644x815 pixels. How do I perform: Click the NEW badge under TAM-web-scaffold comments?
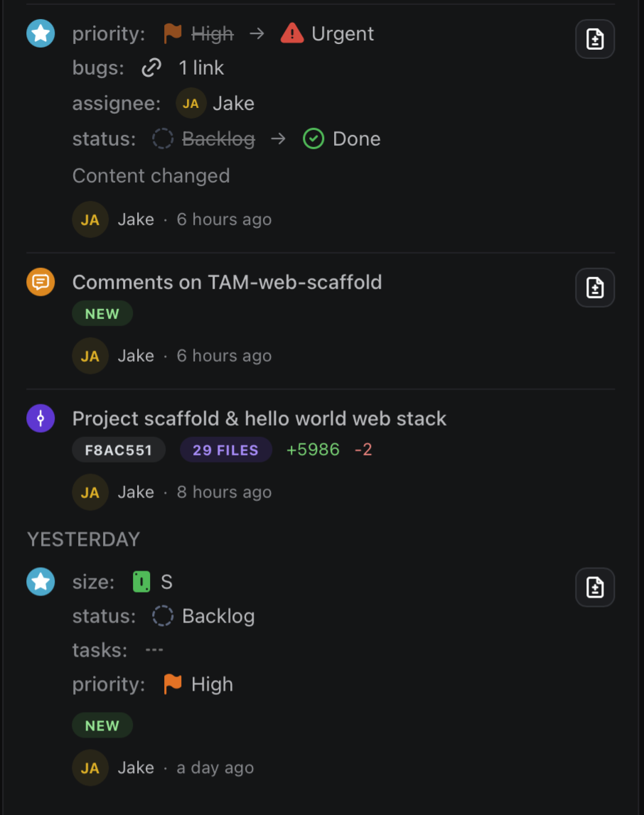click(102, 314)
